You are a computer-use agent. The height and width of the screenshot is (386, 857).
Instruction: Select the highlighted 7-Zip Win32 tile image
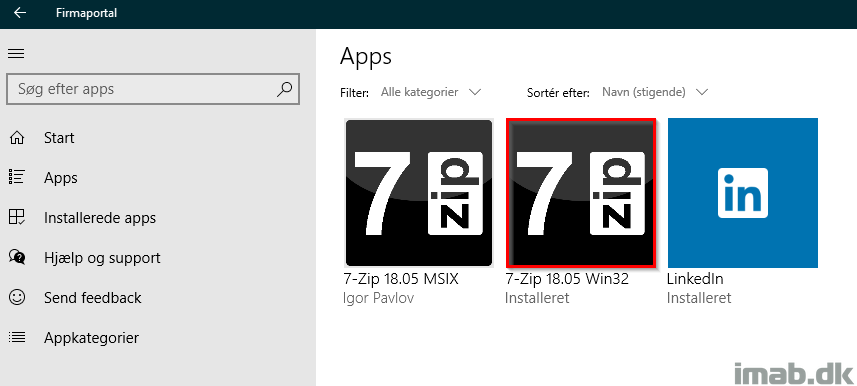pyautogui.click(x=580, y=192)
